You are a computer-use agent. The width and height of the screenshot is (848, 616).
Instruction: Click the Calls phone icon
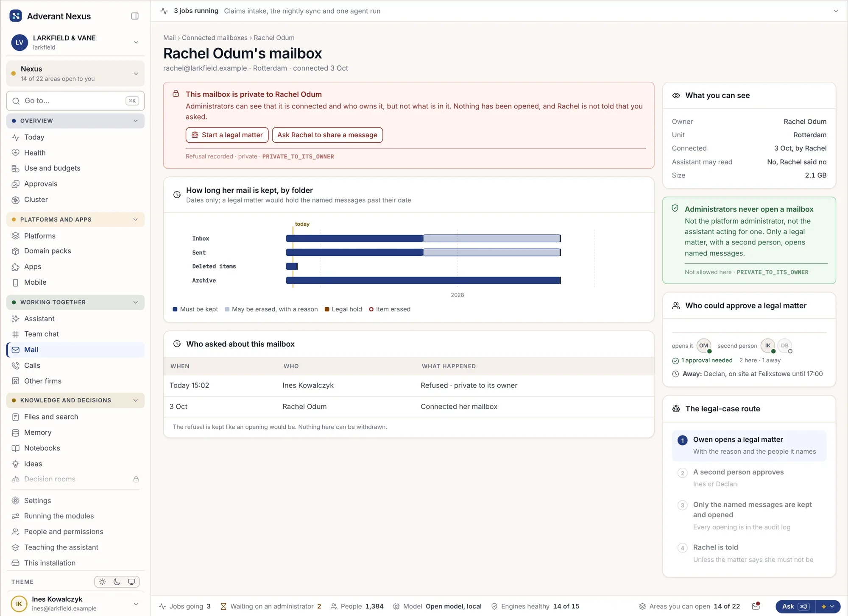16,366
